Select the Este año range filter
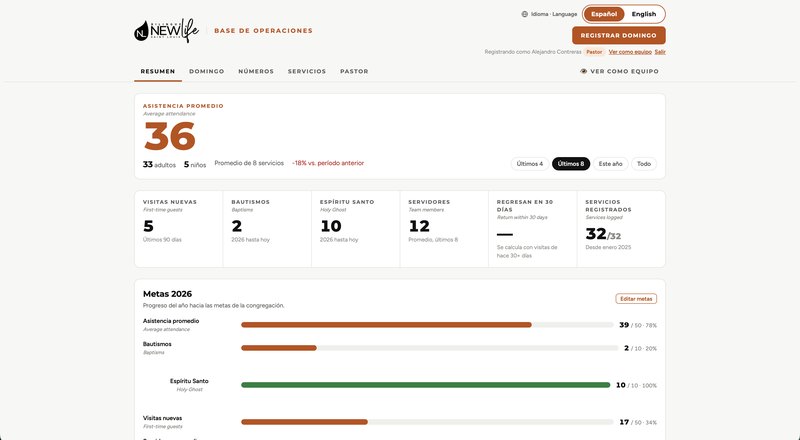 point(610,164)
